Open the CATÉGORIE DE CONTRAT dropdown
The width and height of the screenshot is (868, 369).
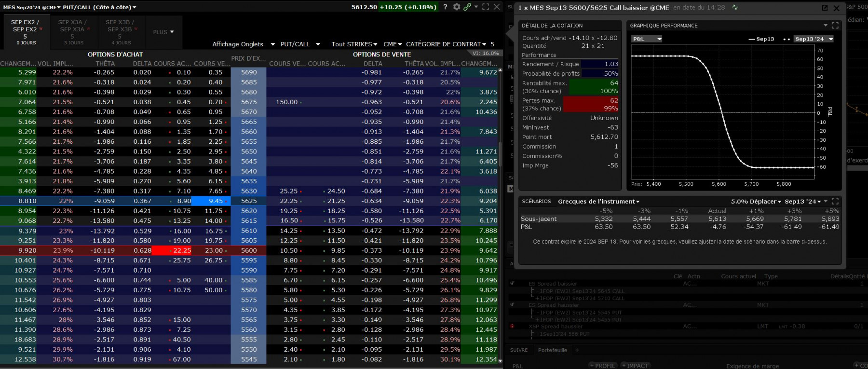pos(446,44)
